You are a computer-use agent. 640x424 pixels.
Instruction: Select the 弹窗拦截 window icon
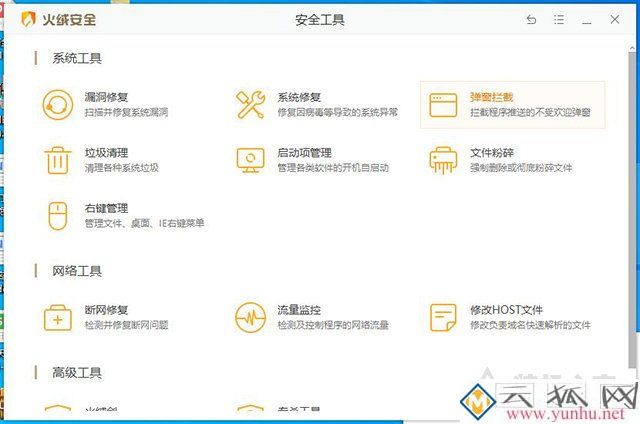pos(443,105)
